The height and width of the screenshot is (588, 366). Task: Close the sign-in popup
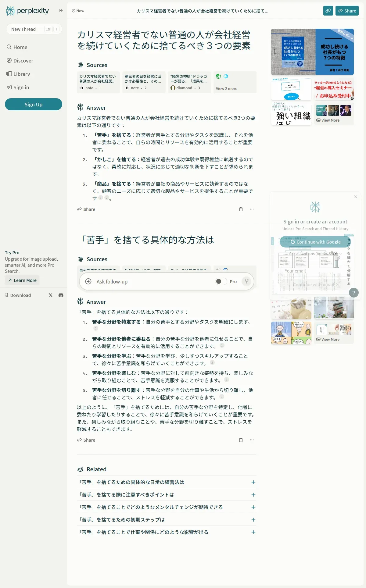click(356, 197)
